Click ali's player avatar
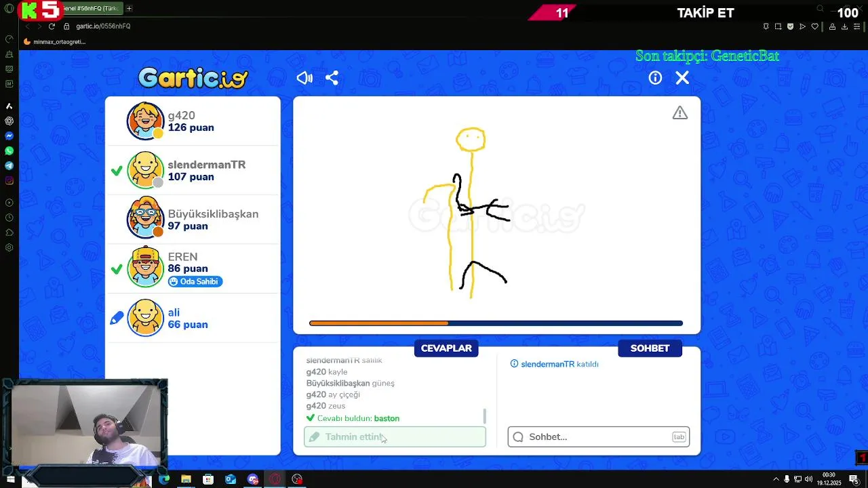This screenshot has height=488, width=868. pyautogui.click(x=145, y=318)
